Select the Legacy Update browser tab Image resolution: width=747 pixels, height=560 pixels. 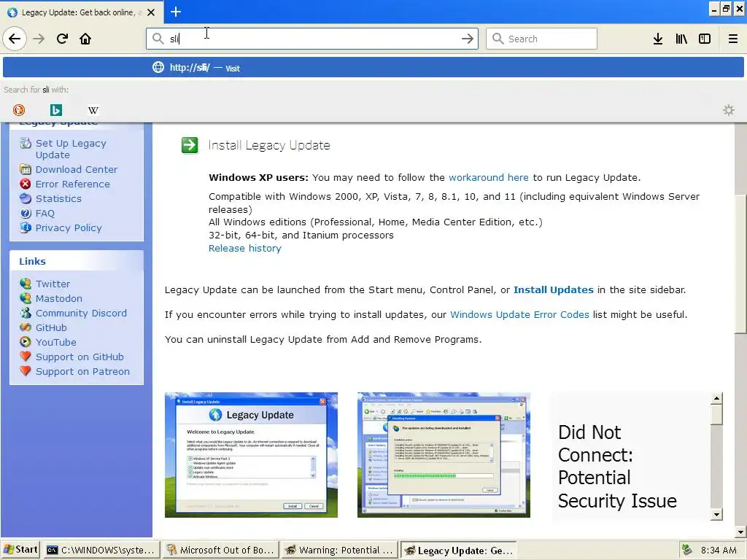(82, 12)
